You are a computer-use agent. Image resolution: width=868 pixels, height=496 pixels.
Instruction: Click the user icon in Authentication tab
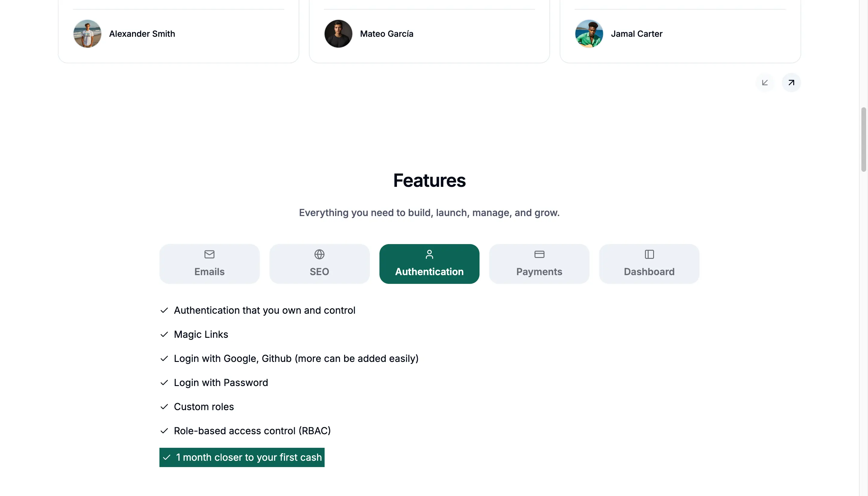[429, 254]
